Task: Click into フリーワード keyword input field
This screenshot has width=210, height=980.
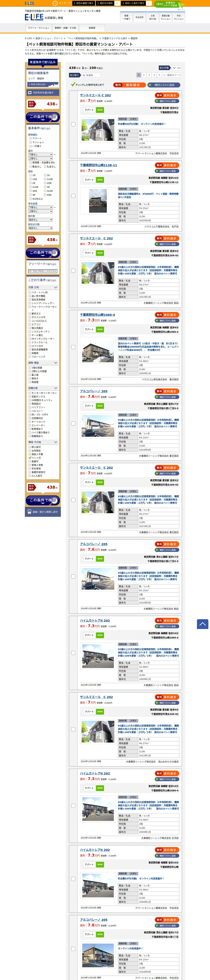Action: (x=43, y=271)
